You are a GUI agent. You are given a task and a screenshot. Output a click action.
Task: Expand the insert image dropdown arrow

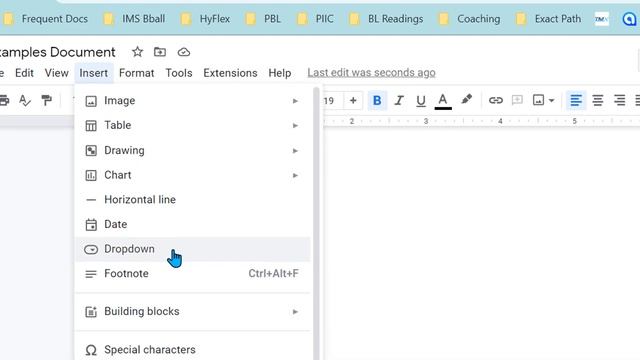551,100
